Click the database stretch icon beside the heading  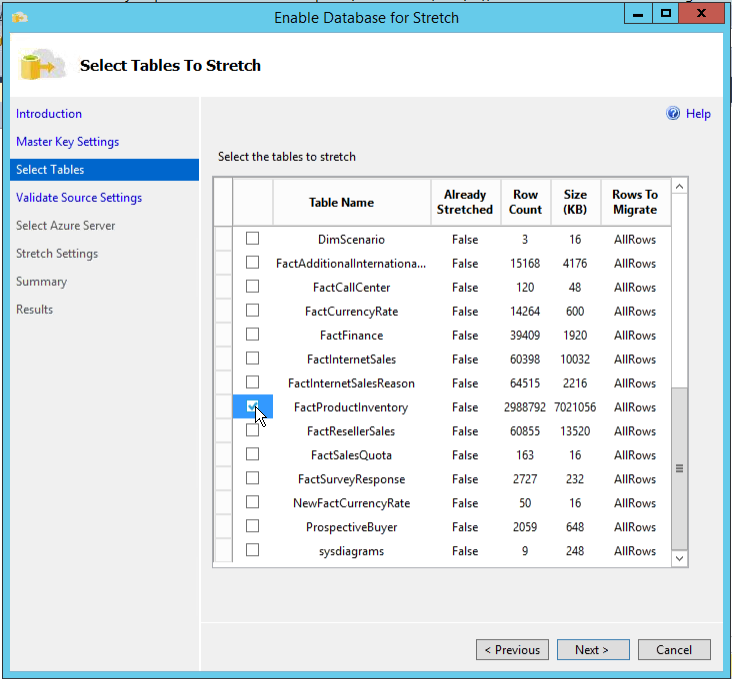coord(42,64)
